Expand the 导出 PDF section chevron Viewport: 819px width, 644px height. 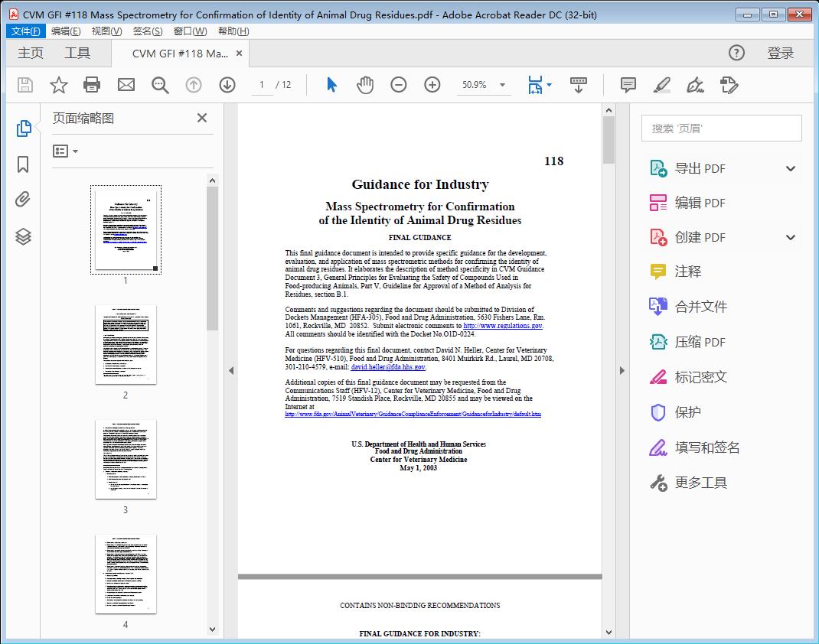coord(791,168)
